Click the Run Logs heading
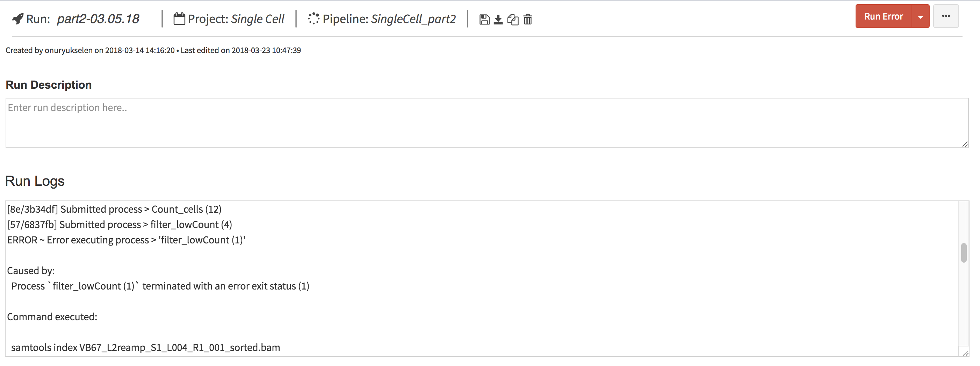Image resolution: width=980 pixels, height=366 pixels. (35, 181)
